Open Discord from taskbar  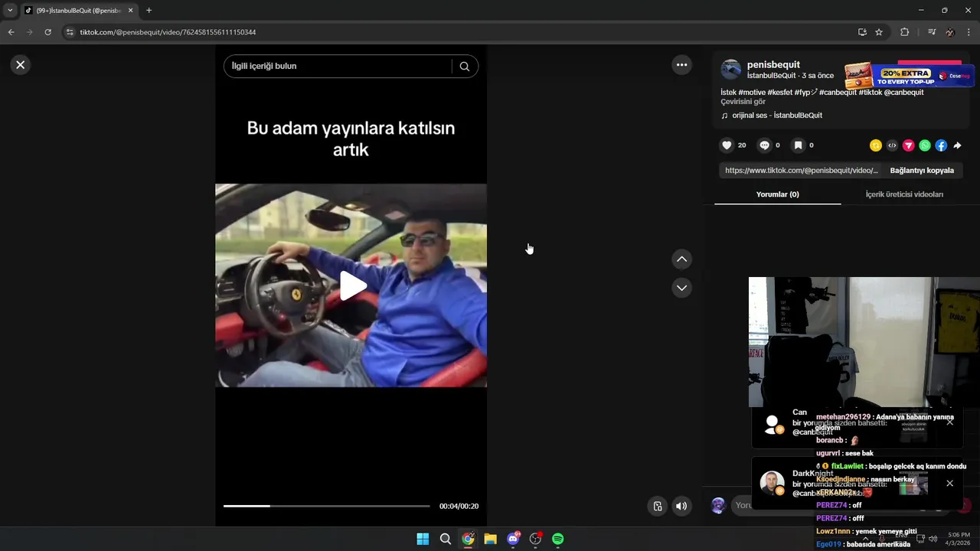pos(513,539)
